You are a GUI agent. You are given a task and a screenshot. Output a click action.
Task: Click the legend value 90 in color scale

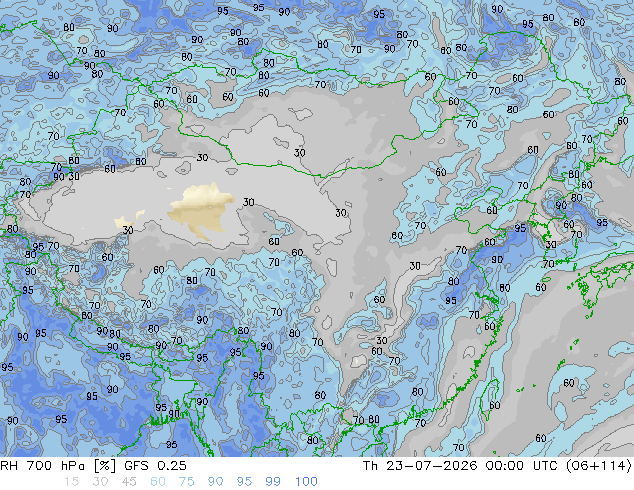[215, 482]
